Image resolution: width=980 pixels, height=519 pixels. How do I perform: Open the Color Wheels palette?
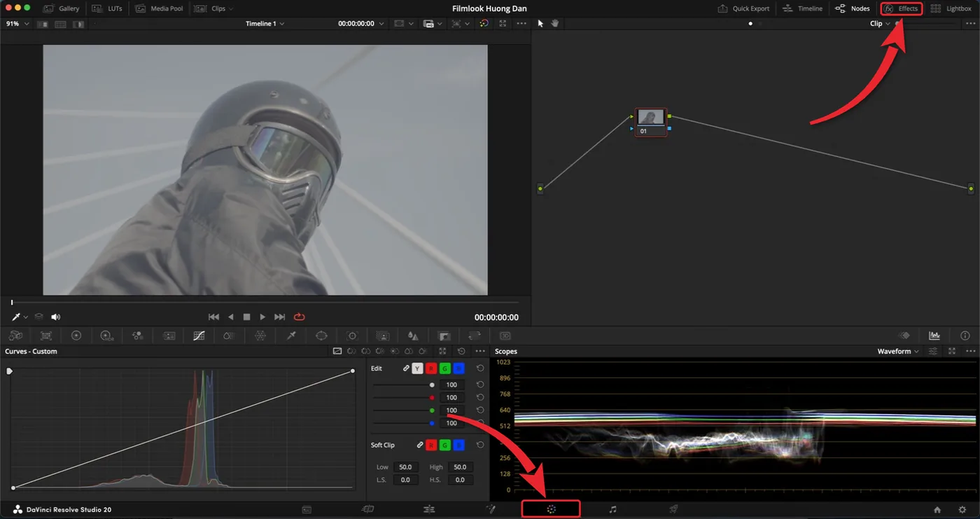point(76,336)
